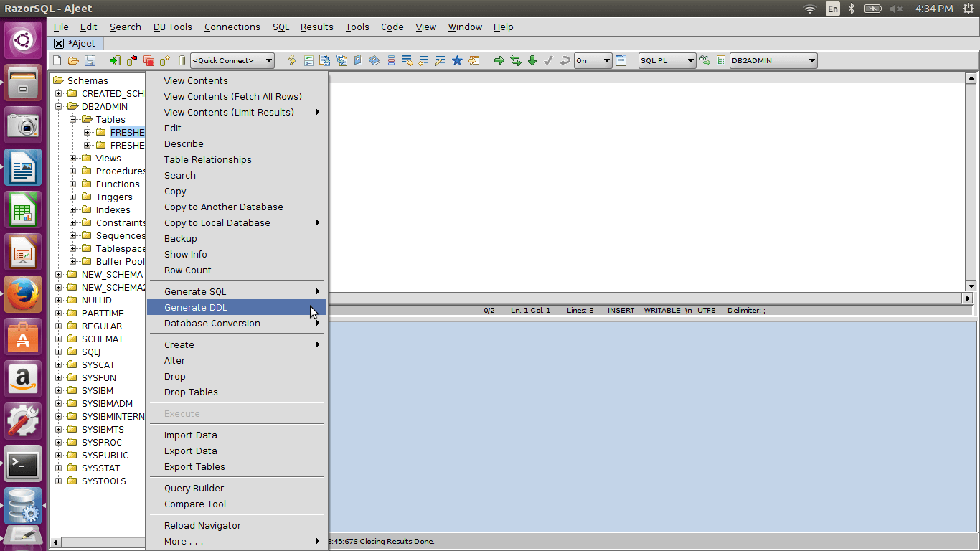The height and width of the screenshot is (551, 980).
Task: Click the WRITABLE status bar entry
Action: [x=662, y=311]
